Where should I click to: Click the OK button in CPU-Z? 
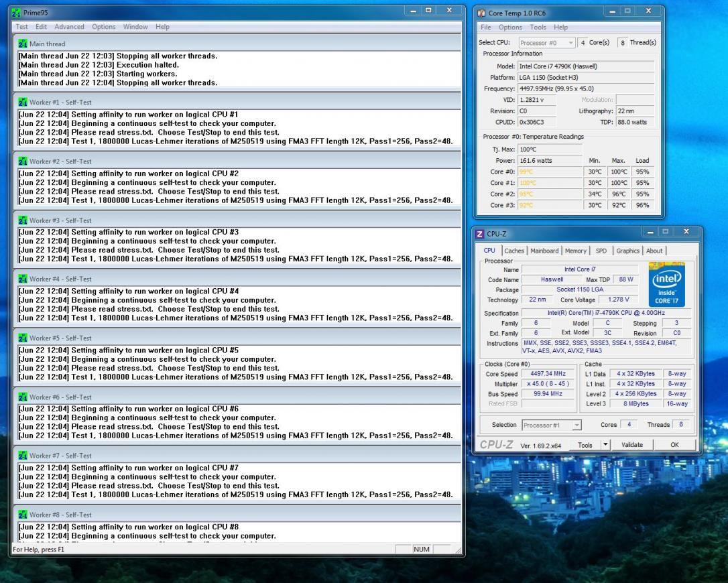click(674, 445)
